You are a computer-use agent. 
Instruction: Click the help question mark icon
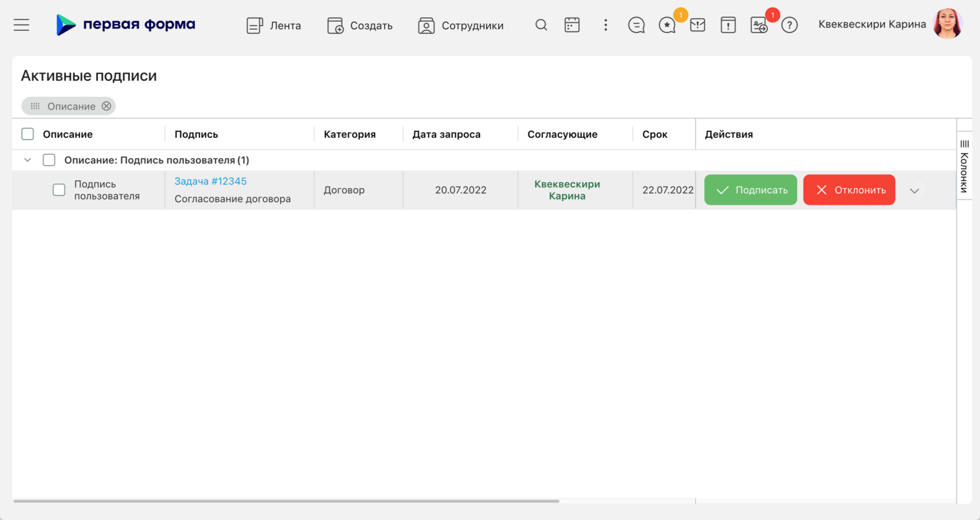pyautogui.click(x=789, y=25)
